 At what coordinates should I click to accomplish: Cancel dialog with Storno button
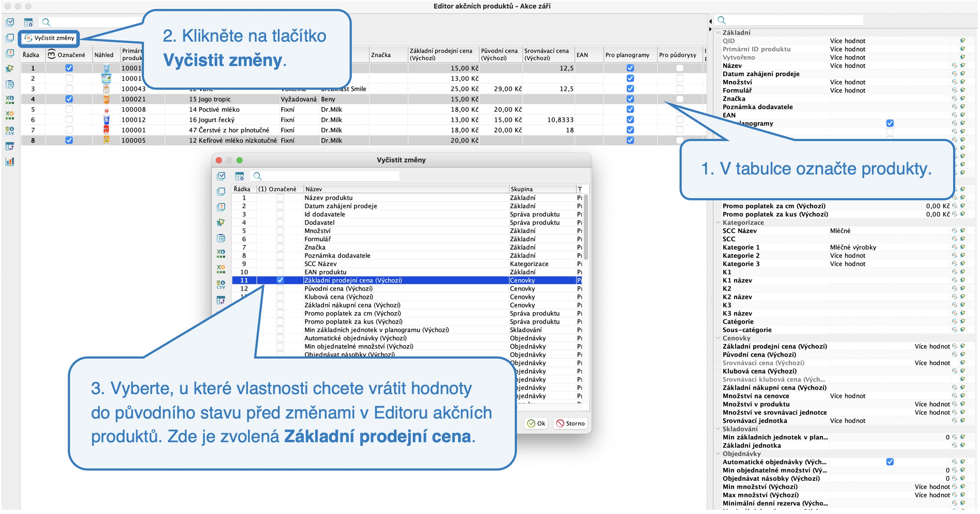(570, 424)
